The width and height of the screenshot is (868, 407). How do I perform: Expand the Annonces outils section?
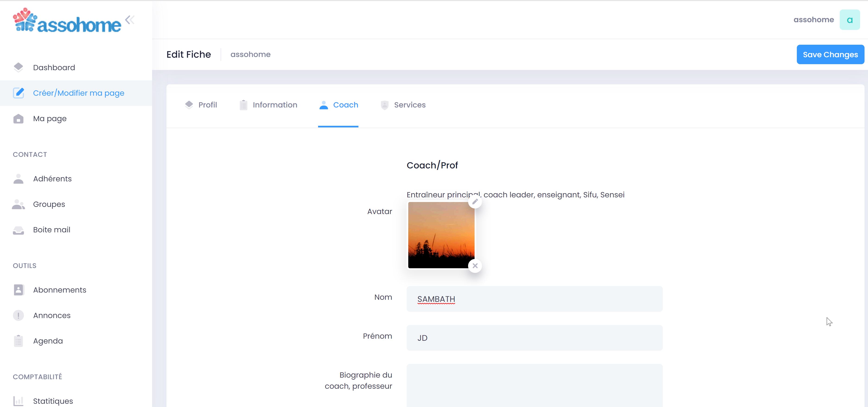(x=51, y=315)
